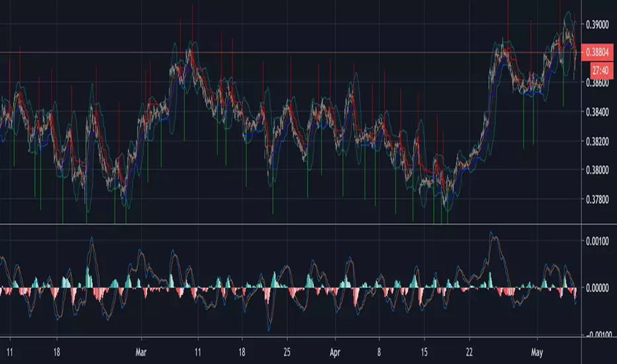Click the 0.38000 price axis label
Viewport: 617px width, 364px height.
pyautogui.click(x=597, y=170)
